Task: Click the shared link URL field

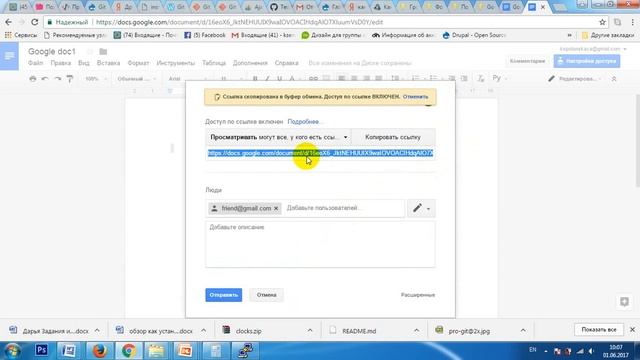Action: tap(320, 153)
